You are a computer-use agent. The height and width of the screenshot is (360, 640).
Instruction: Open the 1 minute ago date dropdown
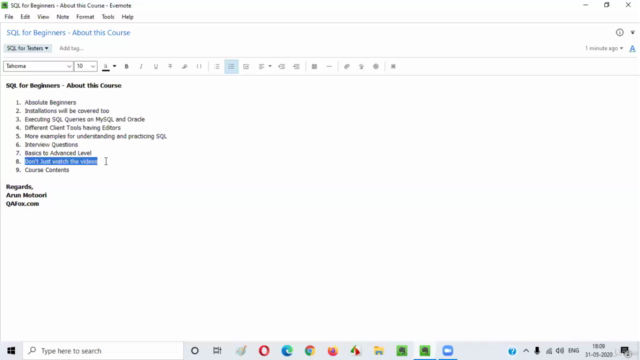(x=604, y=48)
